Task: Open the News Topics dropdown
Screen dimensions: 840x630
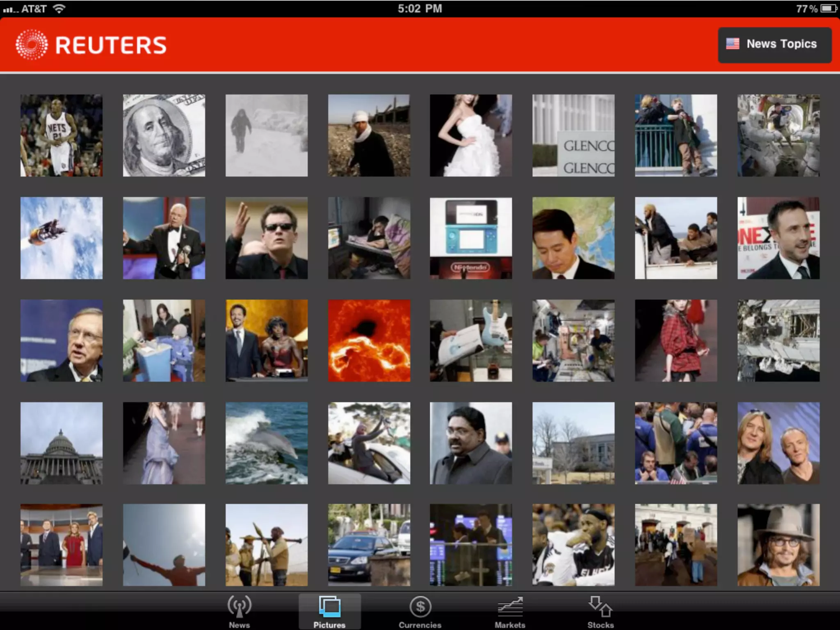Action: [x=774, y=45]
